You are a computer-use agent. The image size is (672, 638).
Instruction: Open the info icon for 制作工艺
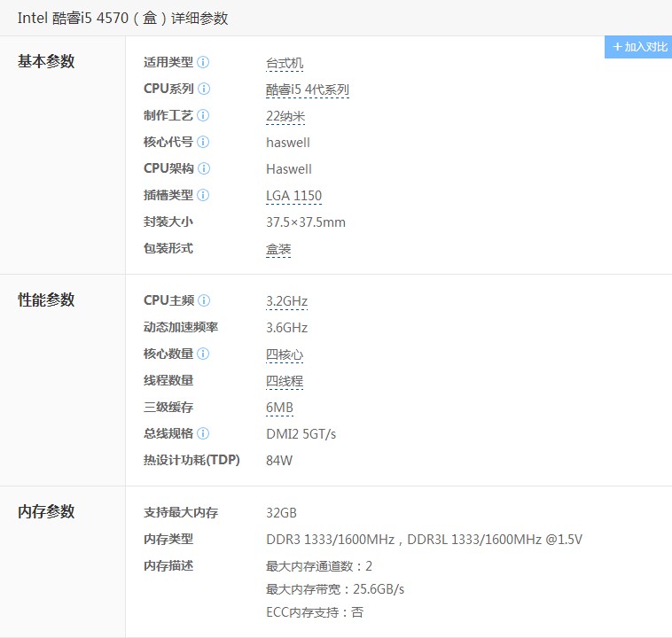tap(203, 116)
